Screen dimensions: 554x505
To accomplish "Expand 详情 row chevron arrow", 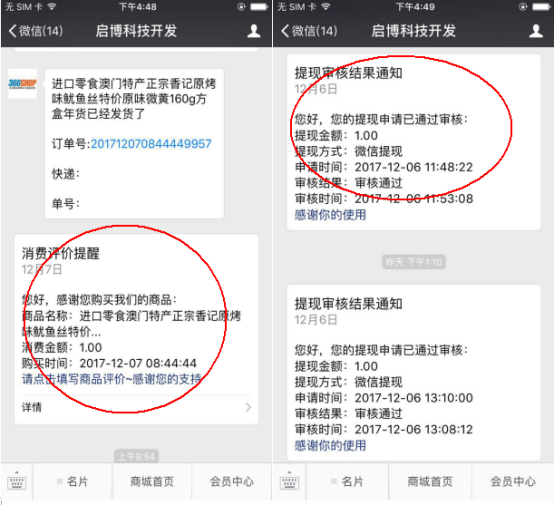I will [248, 407].
